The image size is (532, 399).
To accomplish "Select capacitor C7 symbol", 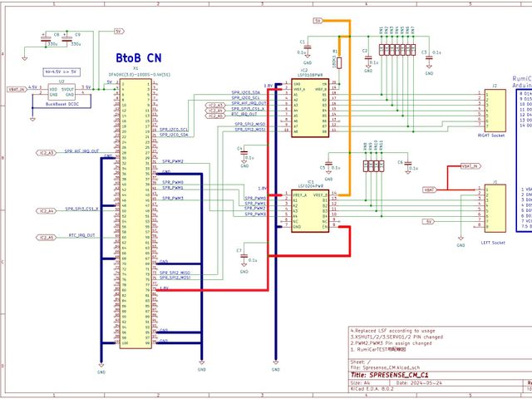I will [x=244, y=255].
